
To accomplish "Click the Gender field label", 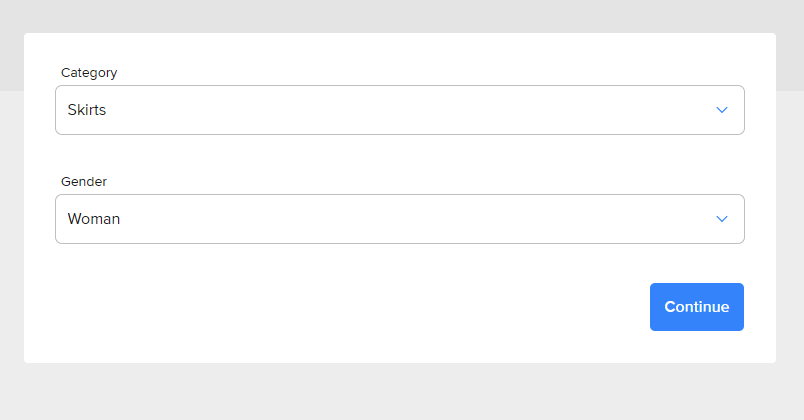I will pyautogui.click(x=84, y=182).
